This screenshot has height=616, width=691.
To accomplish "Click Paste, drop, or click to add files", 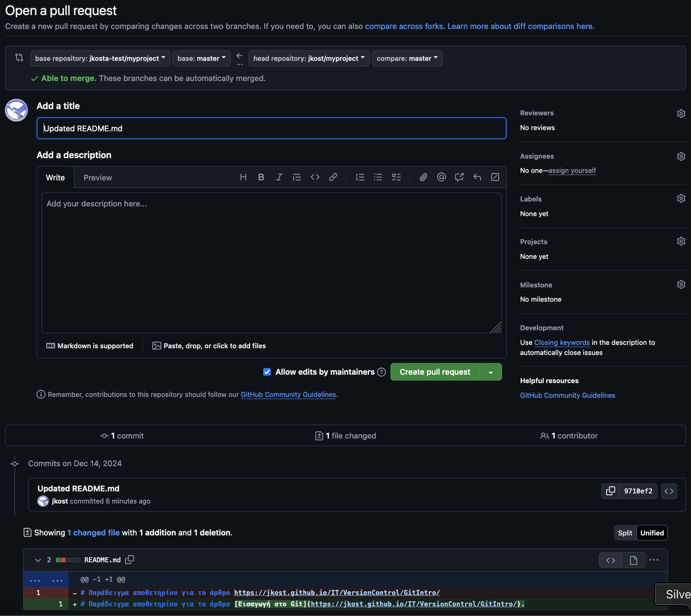I will point(209,346).
